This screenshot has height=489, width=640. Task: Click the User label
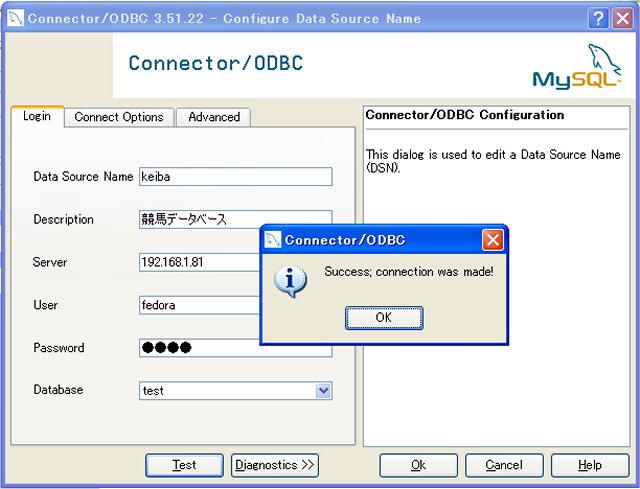pos(45,305)
